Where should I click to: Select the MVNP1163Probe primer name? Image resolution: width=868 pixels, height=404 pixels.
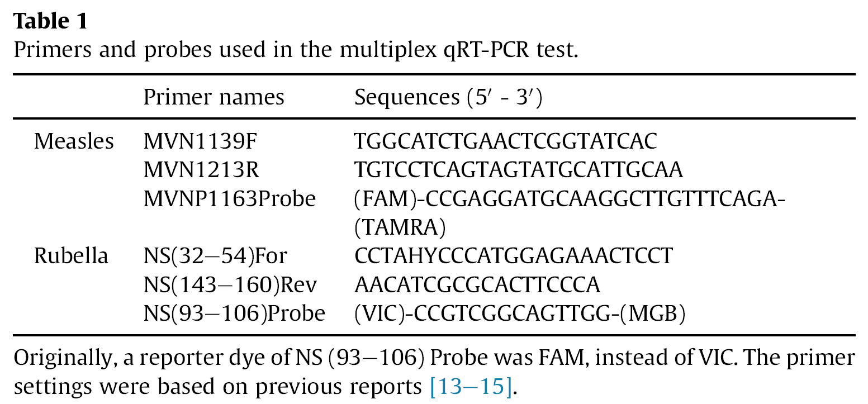click(x=229, y=198)
